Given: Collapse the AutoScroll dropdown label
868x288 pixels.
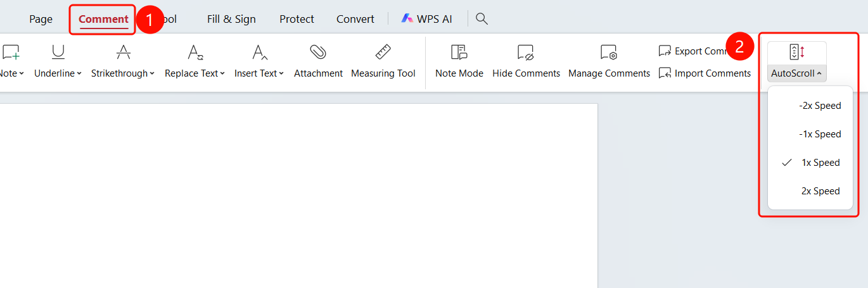Looking at the screenshot, I should (797, 73).
